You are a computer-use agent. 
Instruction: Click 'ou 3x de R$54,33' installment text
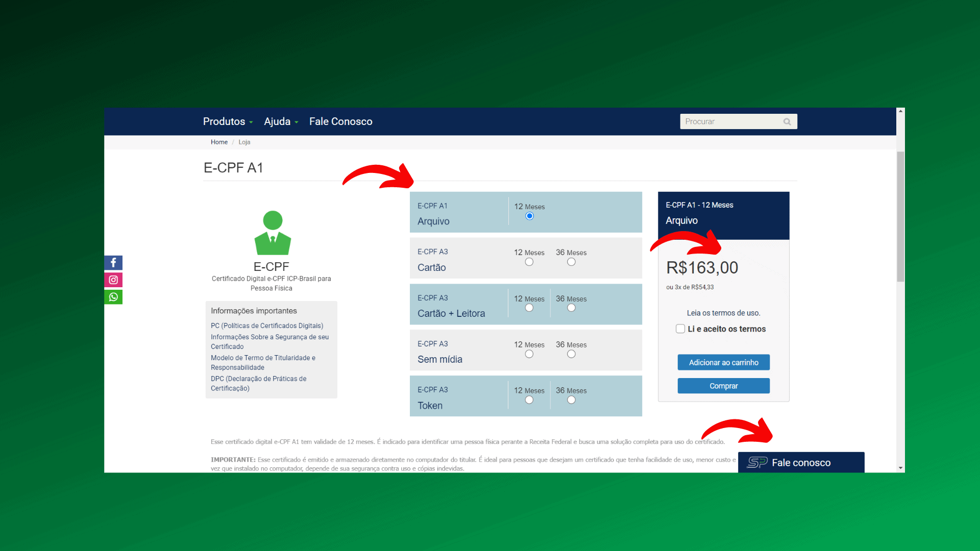(690, 288)
